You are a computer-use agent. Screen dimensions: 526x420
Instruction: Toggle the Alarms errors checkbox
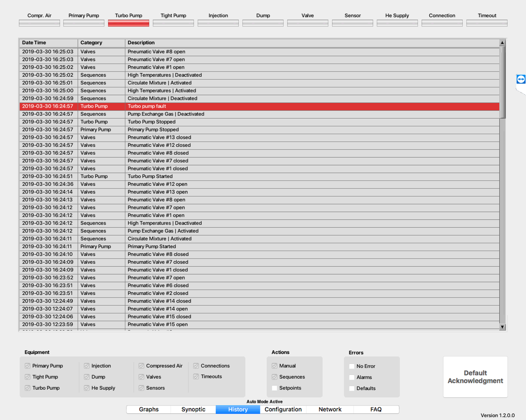[352, 377]
